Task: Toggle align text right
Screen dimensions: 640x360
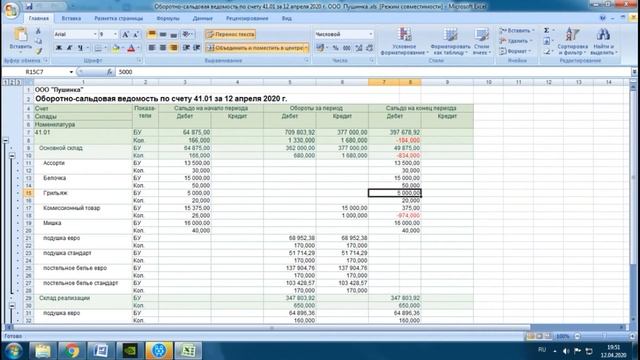Action: (173, 48)
